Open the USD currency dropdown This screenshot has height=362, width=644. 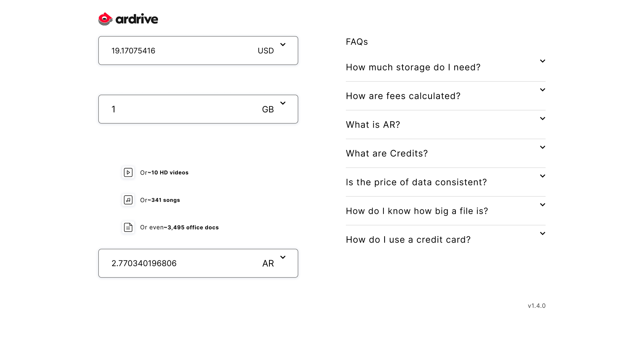click(283, 45)
